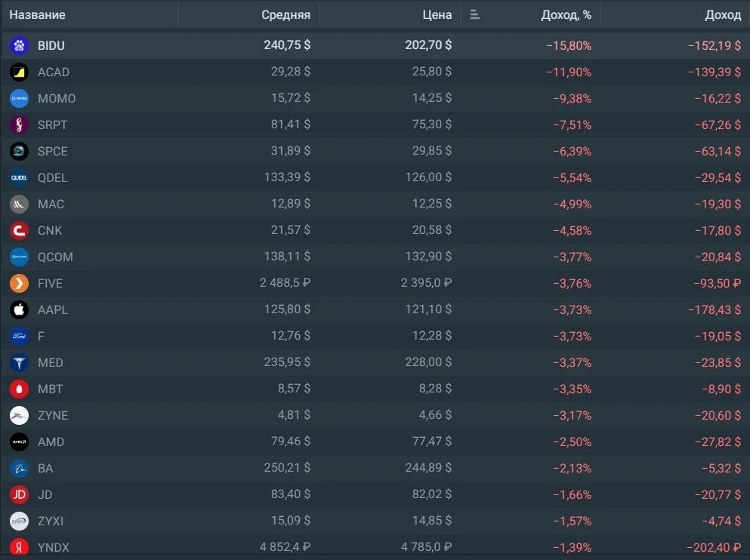The width and height of the screenshot is (750, 560).
Task: Select the ZYNE logo icon
Action: (x=19, y=416)
